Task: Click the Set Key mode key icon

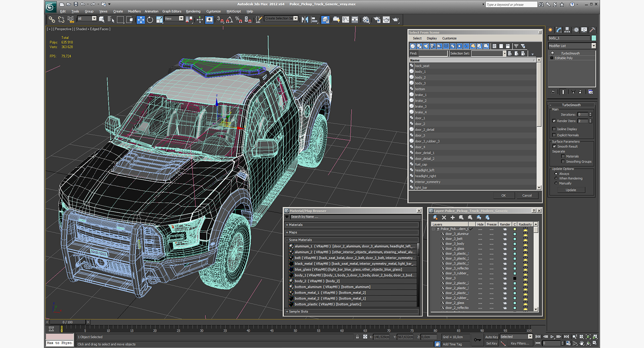Action: coord(478,339)
